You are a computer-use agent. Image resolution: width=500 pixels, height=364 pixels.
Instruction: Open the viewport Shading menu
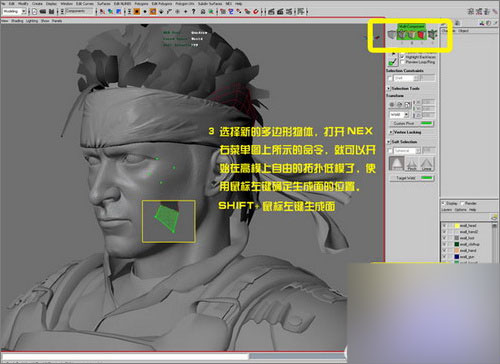(17, 21)
